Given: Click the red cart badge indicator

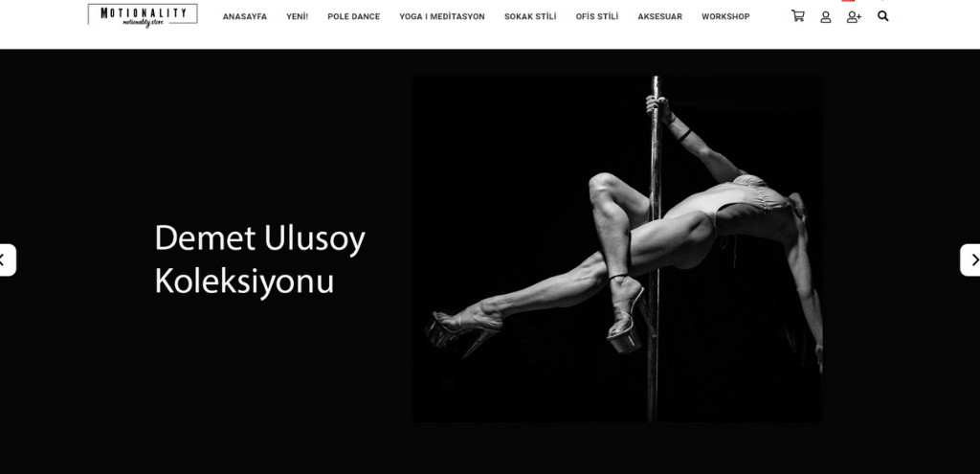Looking at the screenshot, I should click(848, 1).
